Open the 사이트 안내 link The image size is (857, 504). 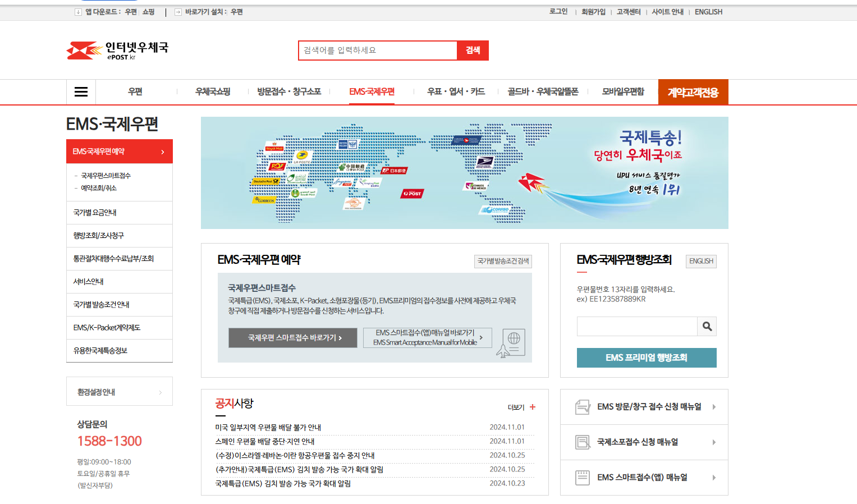tap(667, 12)
